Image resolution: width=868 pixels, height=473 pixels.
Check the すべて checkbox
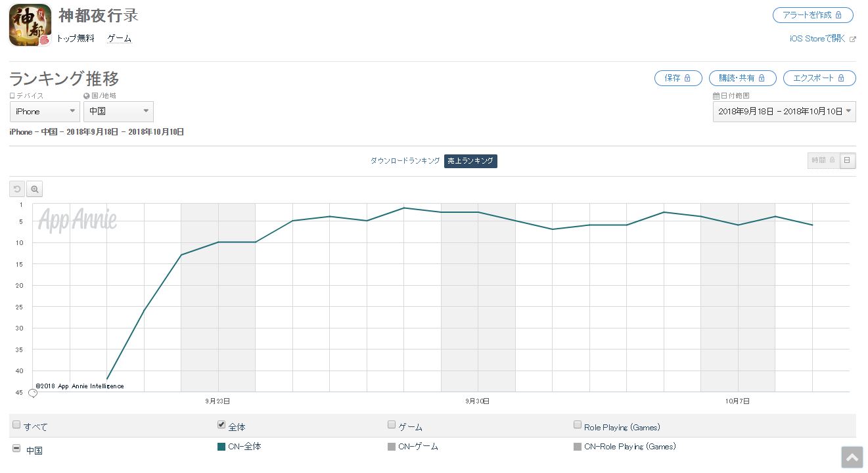click(x=16, y=425)
